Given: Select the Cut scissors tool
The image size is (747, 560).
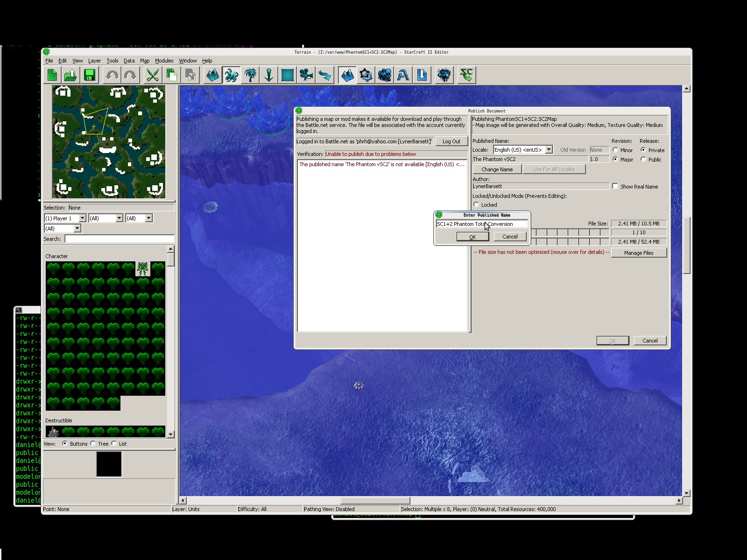Looking at the screenshot, I should pos(153,75).
